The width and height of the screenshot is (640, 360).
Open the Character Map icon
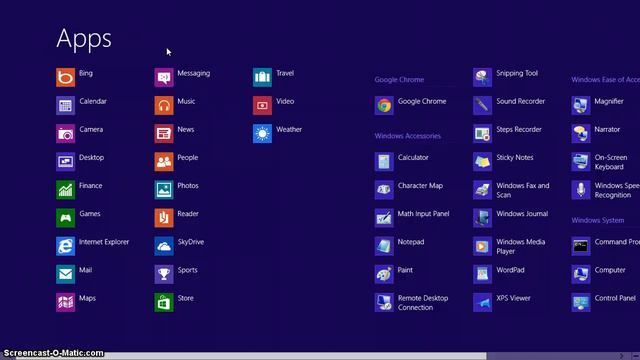pos(384,190)
